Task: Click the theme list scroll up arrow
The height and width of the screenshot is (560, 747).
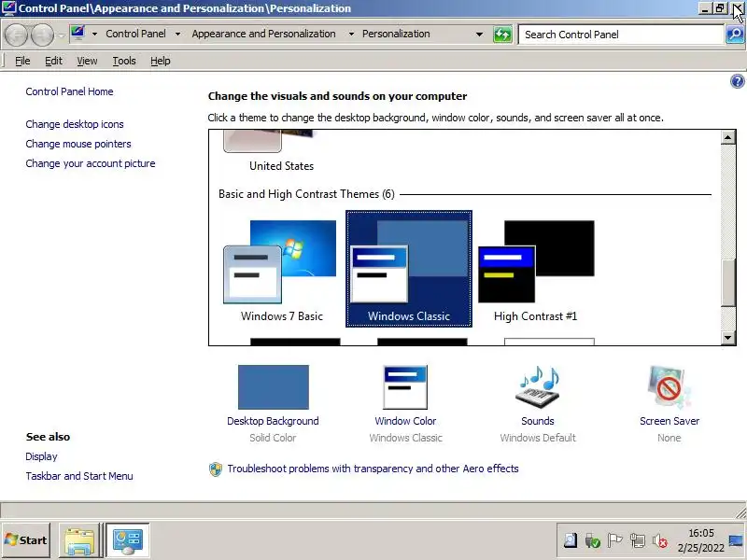Action: (x=727, y=137)
